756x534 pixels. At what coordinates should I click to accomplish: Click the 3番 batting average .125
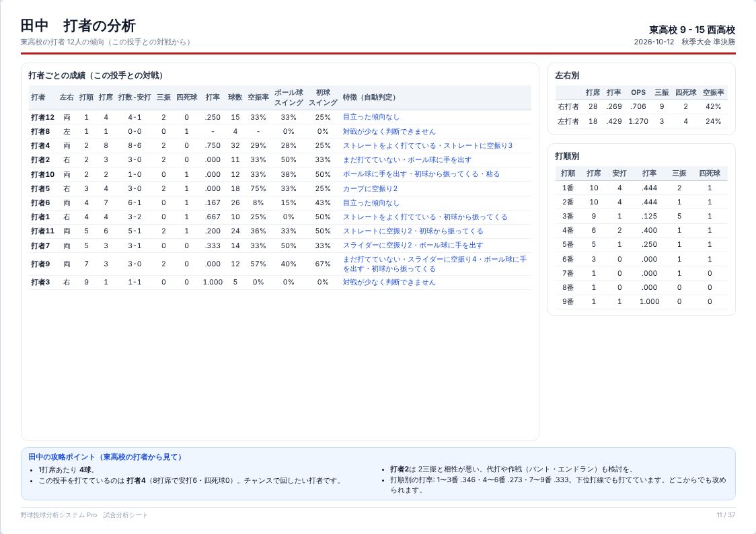tap(650, 217)
